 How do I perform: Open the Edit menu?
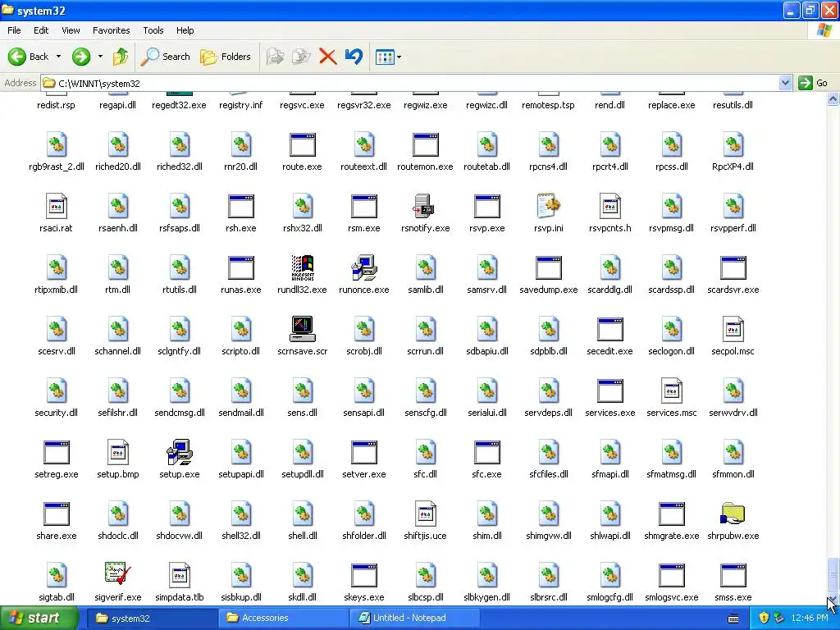41,30
